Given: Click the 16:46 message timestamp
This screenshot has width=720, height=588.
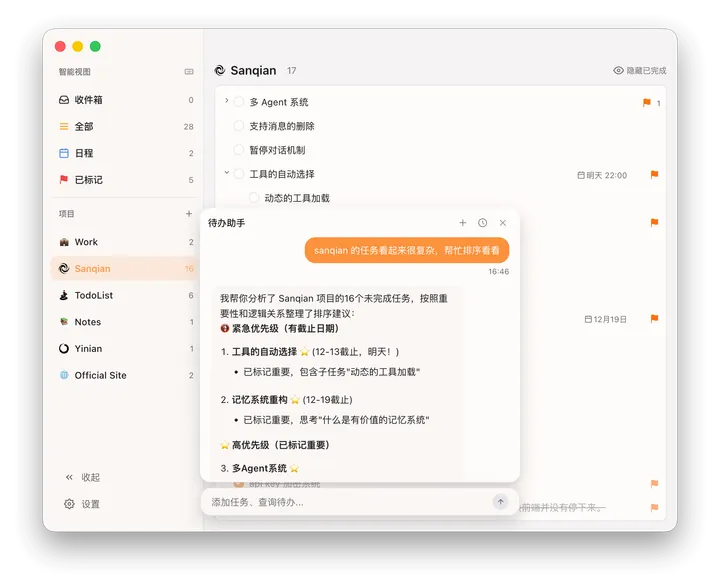Looking at the screenshot, I should point(499,271).
